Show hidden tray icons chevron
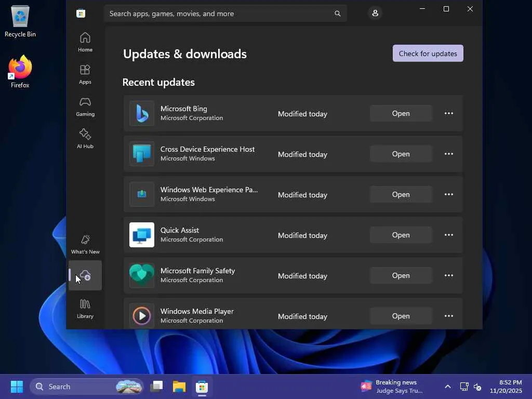This screenshot has height=399, width=532. 447,387
